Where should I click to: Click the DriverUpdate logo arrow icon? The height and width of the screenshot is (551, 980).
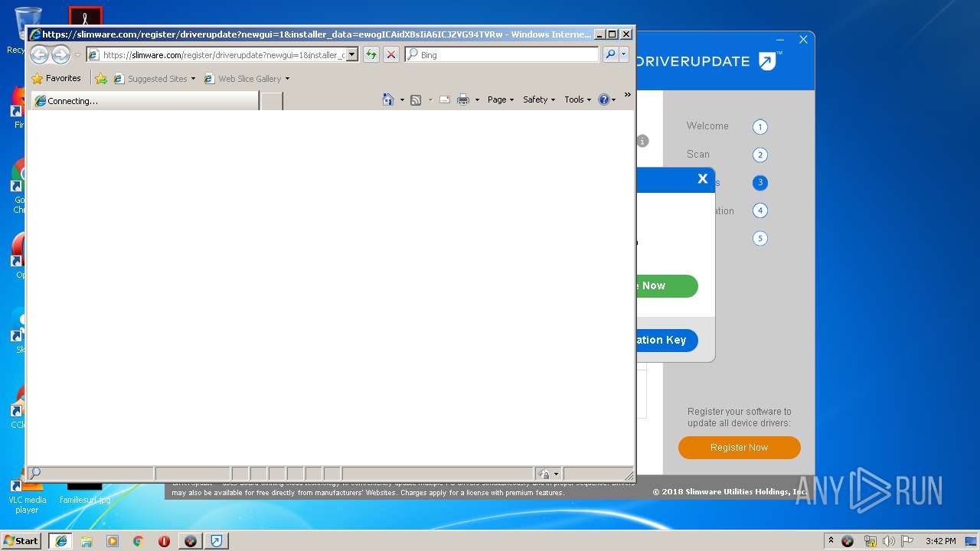768,61
